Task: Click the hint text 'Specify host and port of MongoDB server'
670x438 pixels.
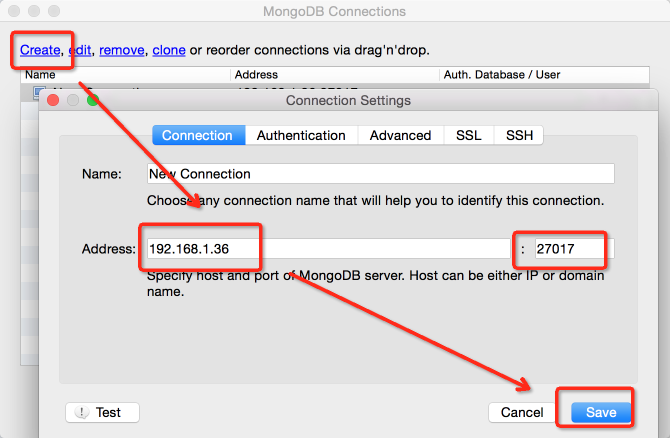Action: pos(275,276)
